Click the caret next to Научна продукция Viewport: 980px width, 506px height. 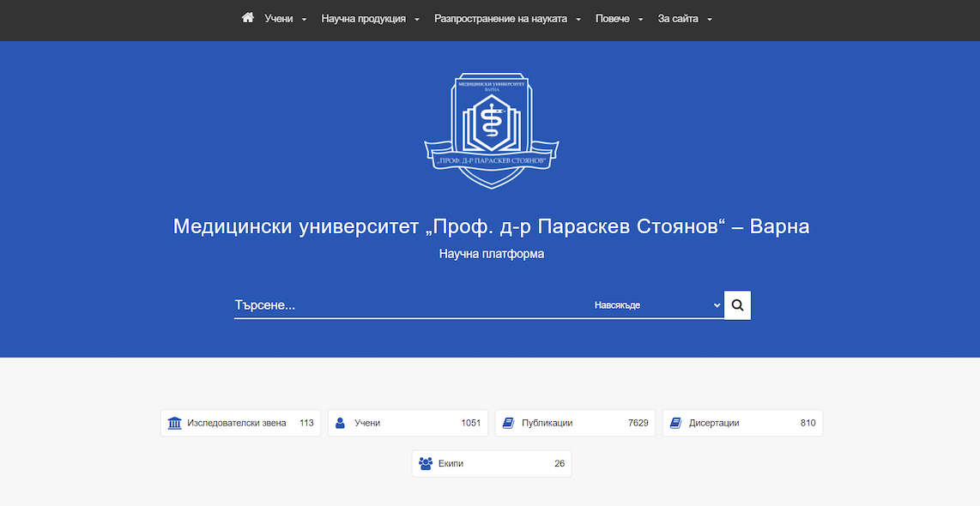(x=417, y=20)
